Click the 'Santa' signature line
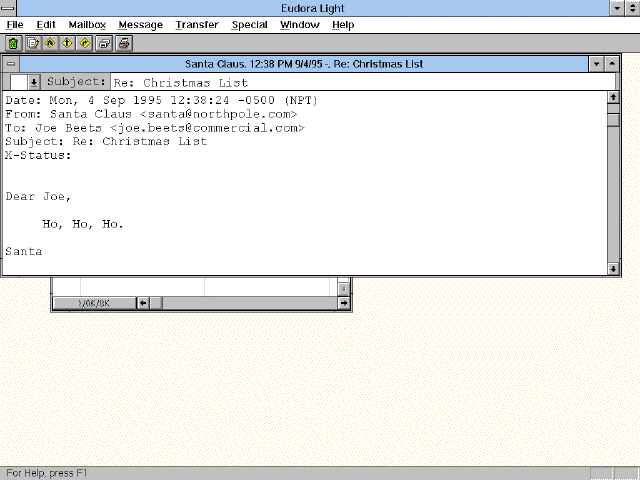 click(x=24, y=251)
